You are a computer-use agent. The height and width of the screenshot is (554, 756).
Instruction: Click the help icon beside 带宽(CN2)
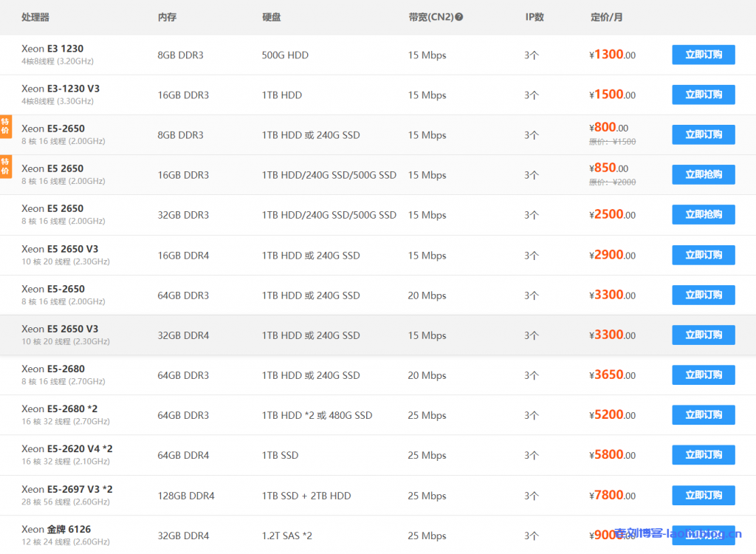[458, 17]
